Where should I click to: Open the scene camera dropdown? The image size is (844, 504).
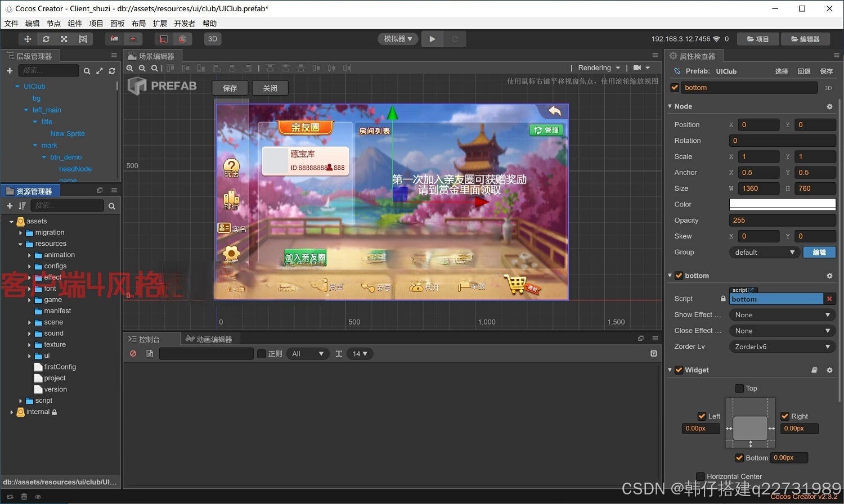641,68
